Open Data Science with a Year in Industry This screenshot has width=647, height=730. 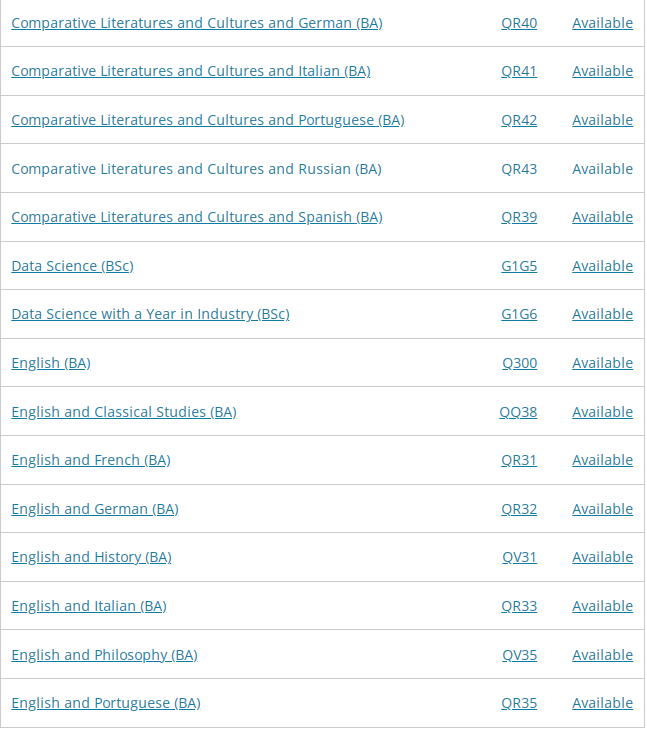pos(150,314)
